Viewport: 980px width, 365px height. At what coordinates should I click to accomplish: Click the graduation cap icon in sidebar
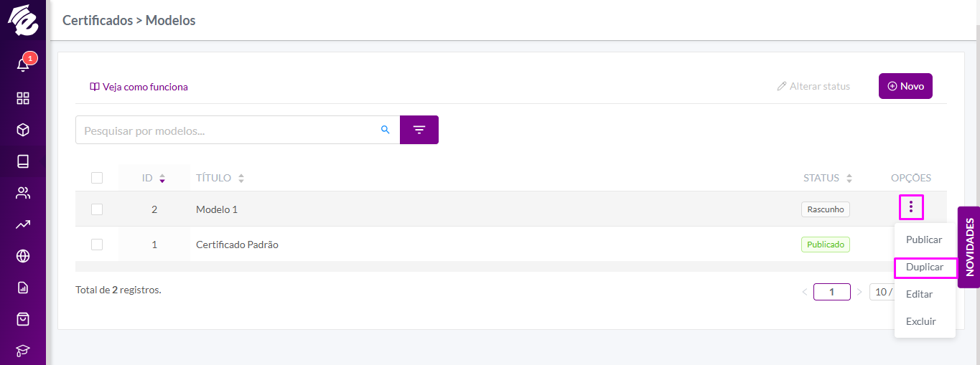point(23,350)
